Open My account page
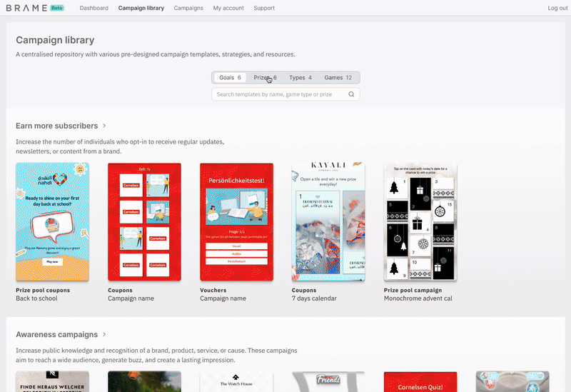The image size is (571, 392). [228, 8]
